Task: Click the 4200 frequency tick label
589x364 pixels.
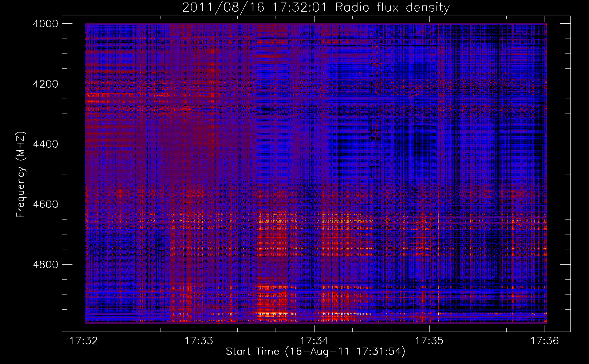Action: coord(46,84)
